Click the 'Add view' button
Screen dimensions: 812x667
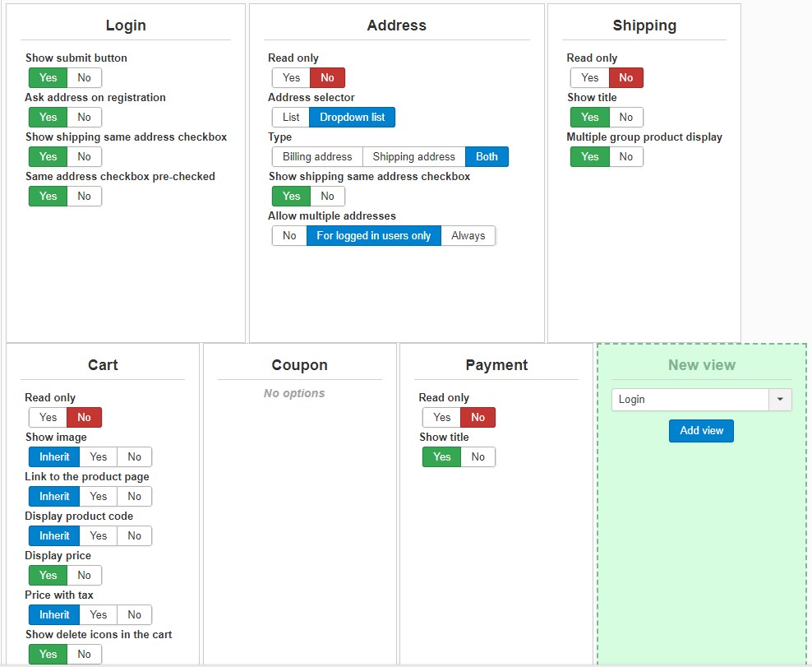(701, 431)
